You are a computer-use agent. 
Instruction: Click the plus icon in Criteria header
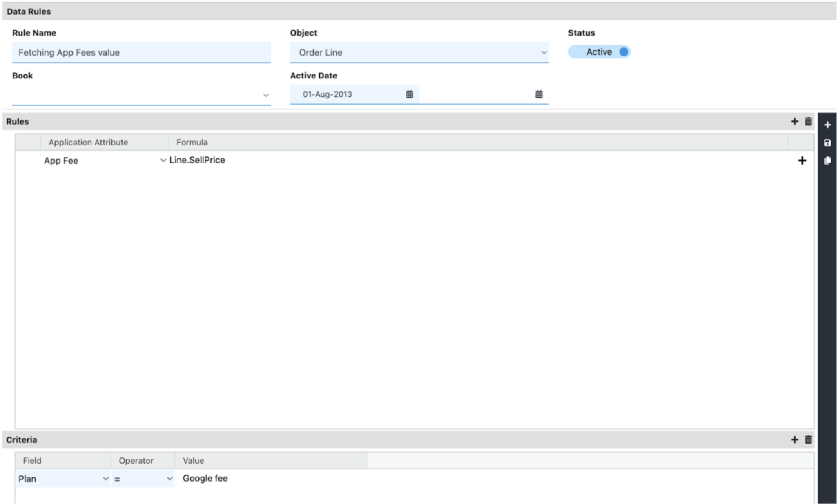[794, 439]
